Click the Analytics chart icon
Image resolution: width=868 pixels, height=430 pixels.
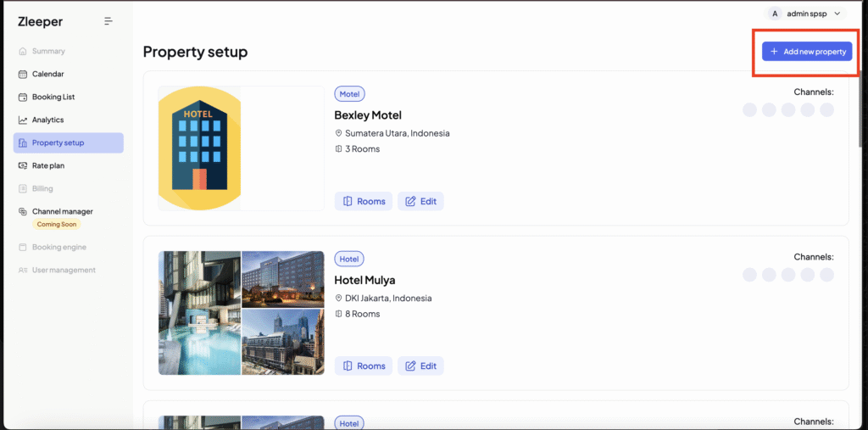pyautogui.click(x=23, y=120)
